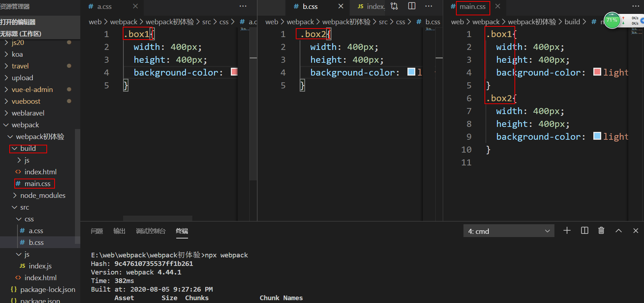Switch to the b.css editor tab
Viewport: 644px width, 303px height.
pyautogui.click(x=310, y=6)
